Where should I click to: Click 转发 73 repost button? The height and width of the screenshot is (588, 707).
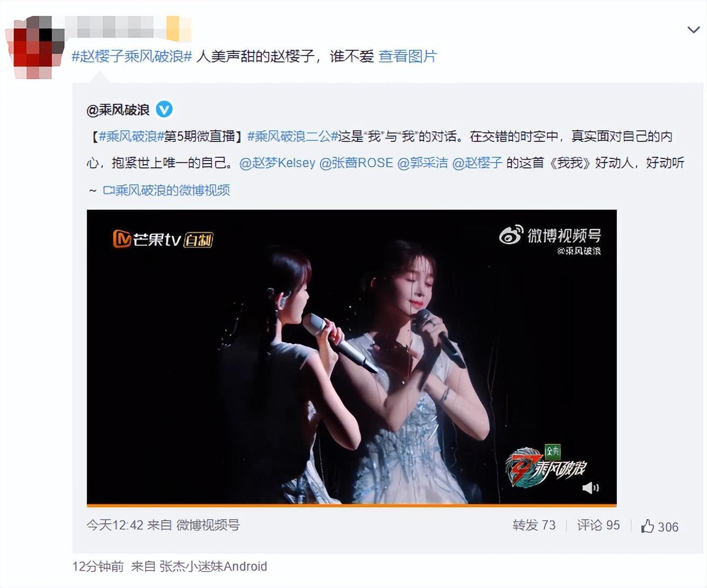534,525
